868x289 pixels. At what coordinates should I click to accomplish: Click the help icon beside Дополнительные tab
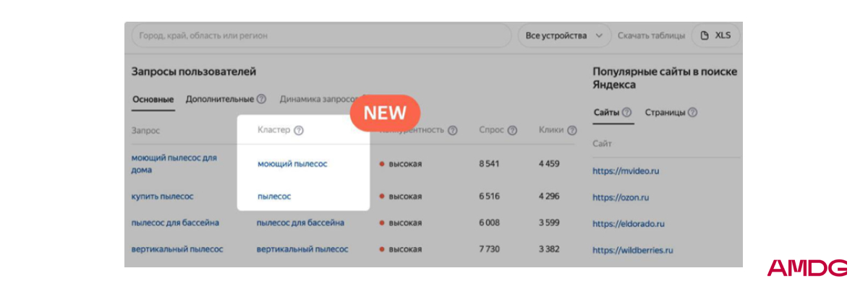[261, 99]
